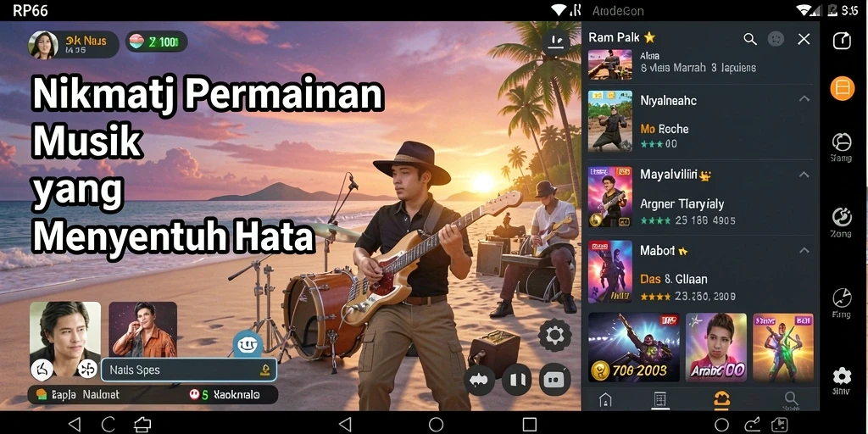Switch to the list tab in bottom bar
868x434 pixels.
[659, 399]
